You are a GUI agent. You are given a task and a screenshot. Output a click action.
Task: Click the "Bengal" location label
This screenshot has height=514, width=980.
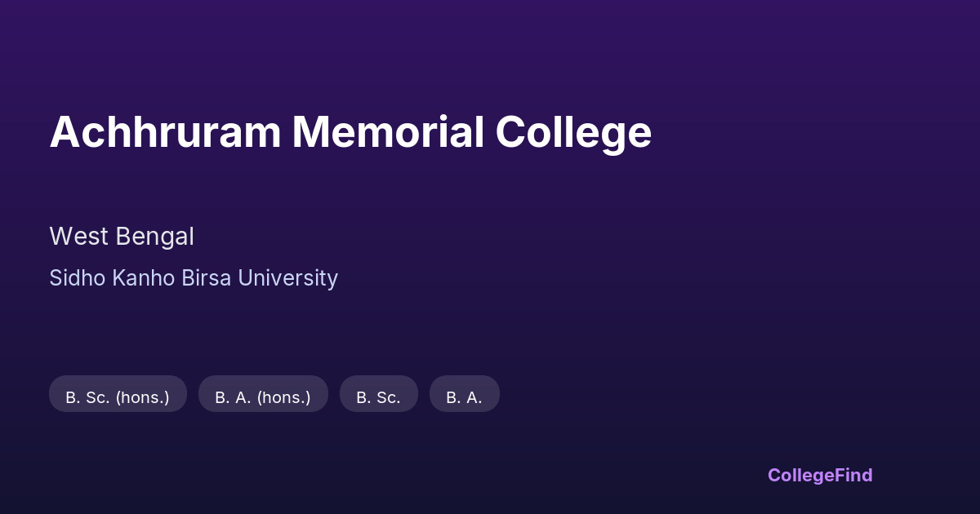155,237
